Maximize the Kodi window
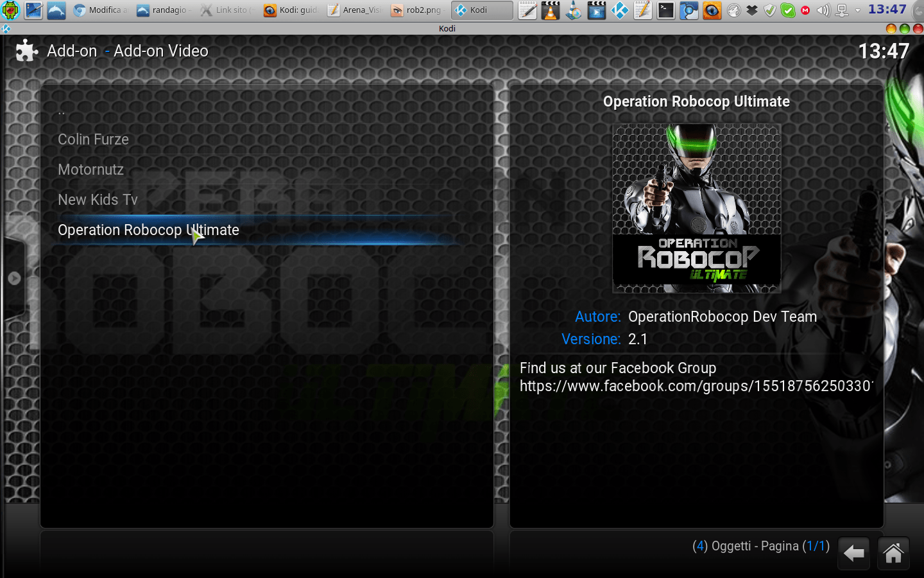Image resolution: width=924 pixels, height=578 pixels. [x=905, y=28]
